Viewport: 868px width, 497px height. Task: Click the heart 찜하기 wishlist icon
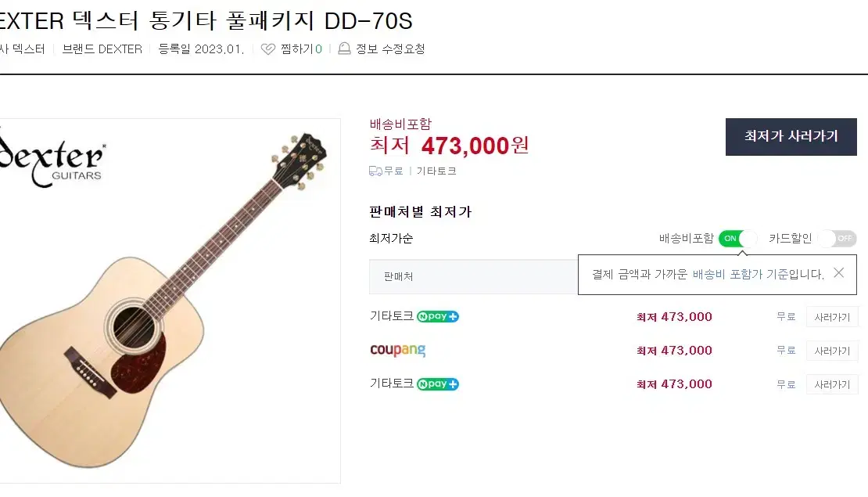click(268, 49)
